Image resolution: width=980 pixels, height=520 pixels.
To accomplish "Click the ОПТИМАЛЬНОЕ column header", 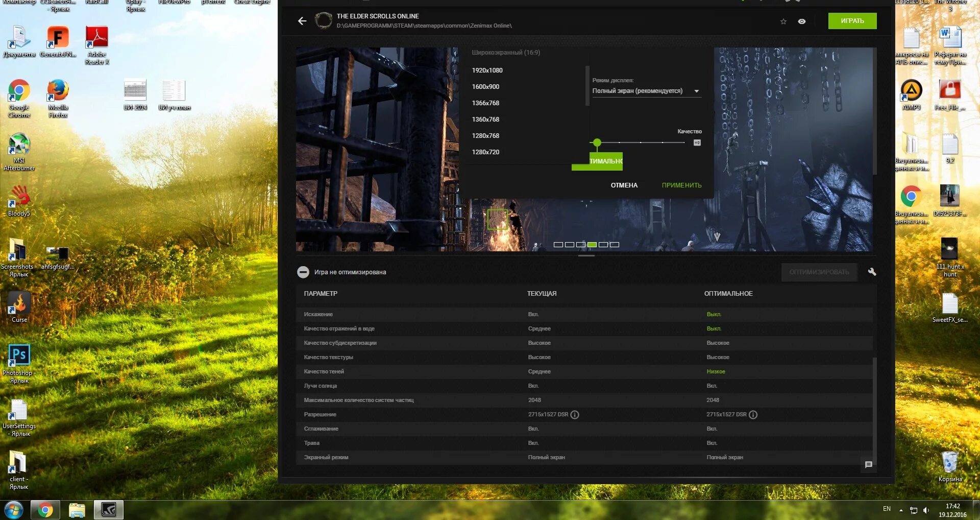I will 728,294.
